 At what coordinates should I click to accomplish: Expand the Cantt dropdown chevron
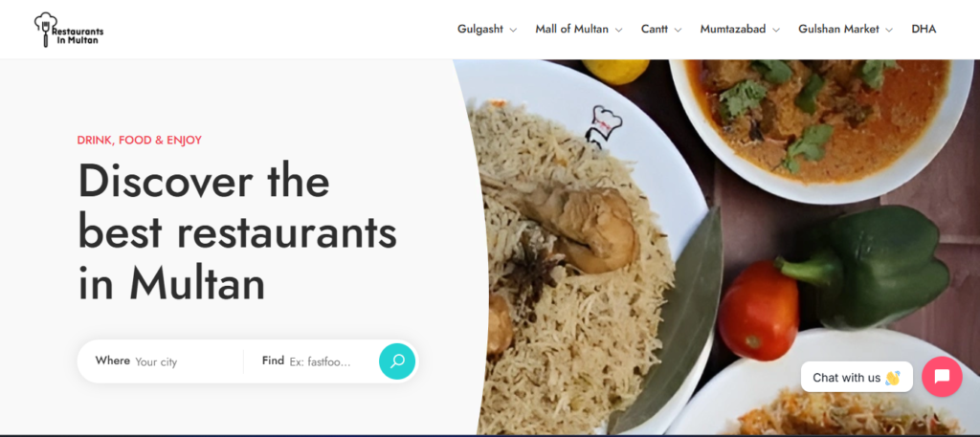[678, 30]
